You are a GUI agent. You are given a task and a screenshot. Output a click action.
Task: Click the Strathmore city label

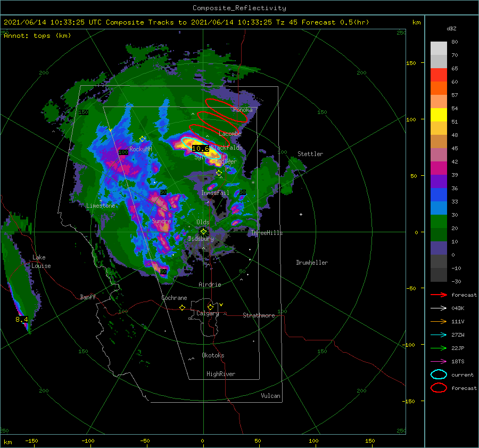click(259, 315)
